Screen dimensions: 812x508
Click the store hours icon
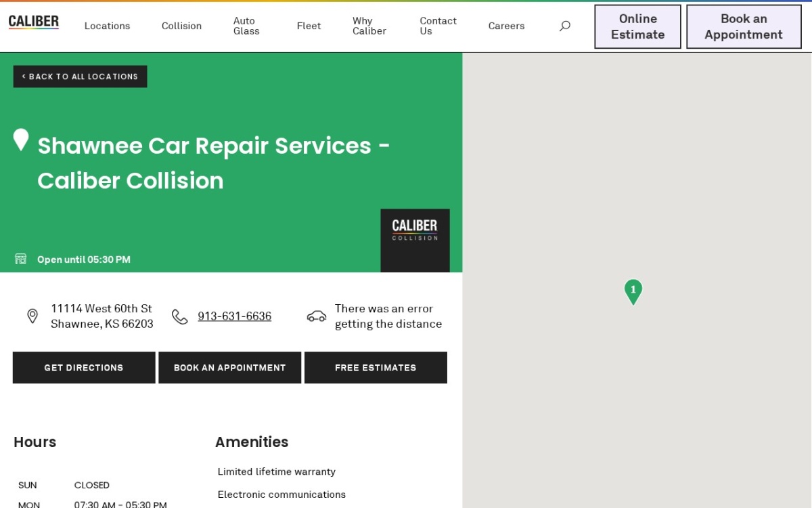[x=21, y=259]
